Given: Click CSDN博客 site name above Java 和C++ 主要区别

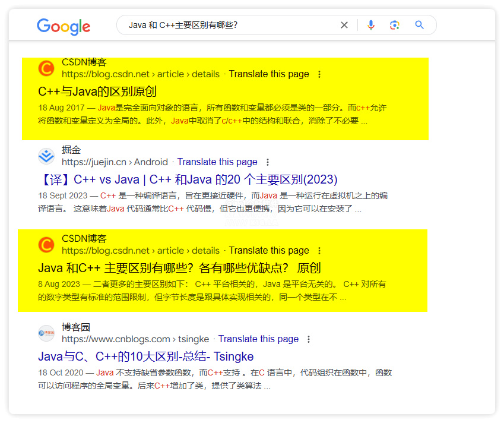Looking at the screenshot, I should tap(84, 238).
